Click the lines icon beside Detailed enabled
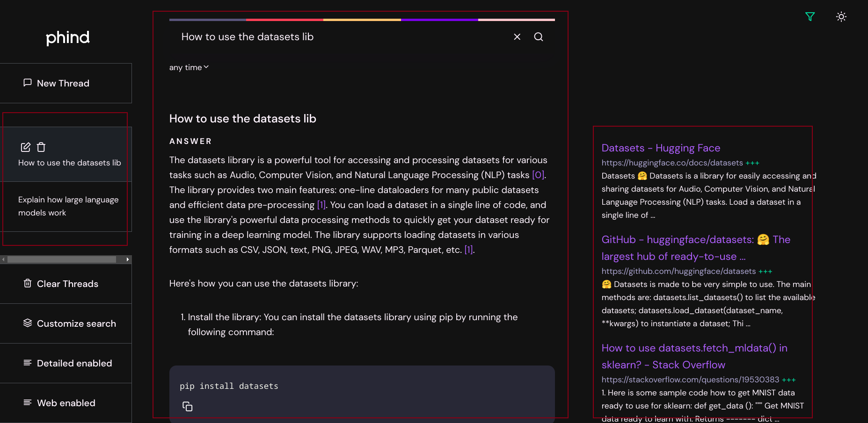This screenshot has width=868, height=423. click(28, 363)
